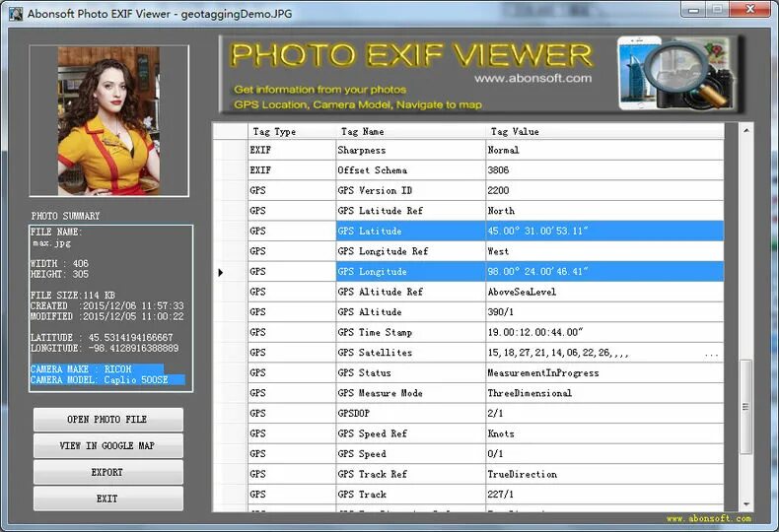Select the highlighted GPS Longitude cell

point(411,272)
